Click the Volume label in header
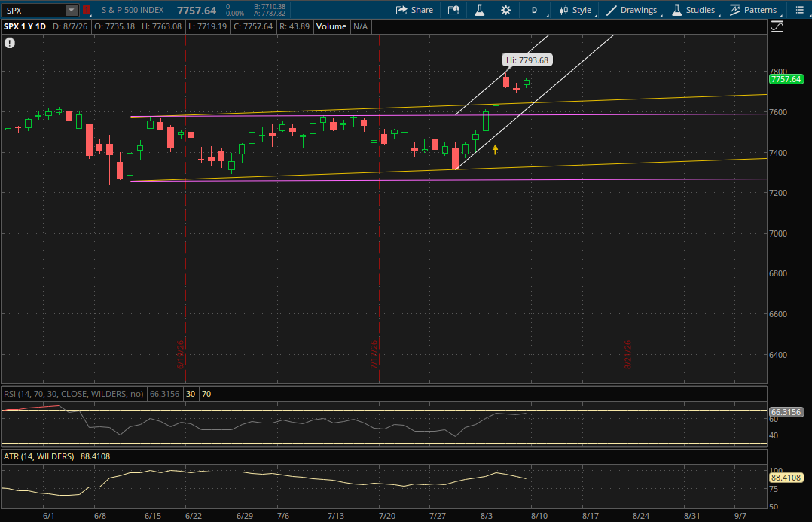This screenshot has width=812, height=522. [x=331, y=26]
